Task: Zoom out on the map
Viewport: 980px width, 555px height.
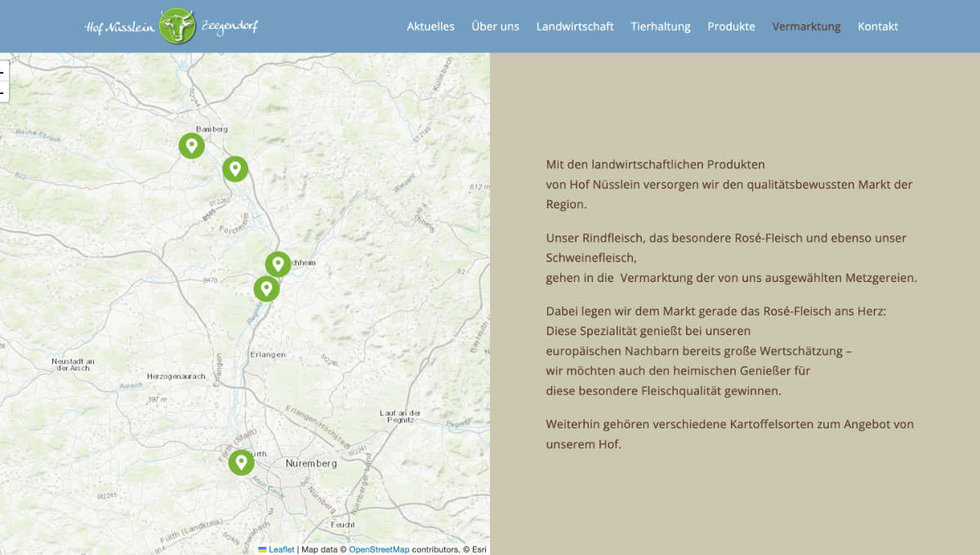Action: tap(2, 92)
